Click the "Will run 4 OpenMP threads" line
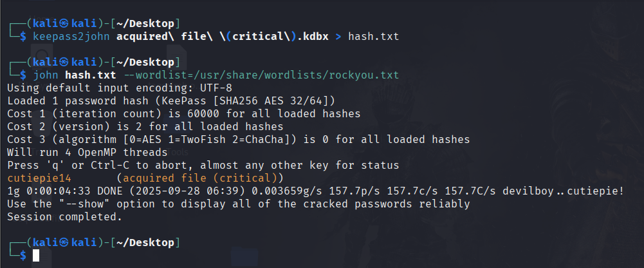 (87, 153)
